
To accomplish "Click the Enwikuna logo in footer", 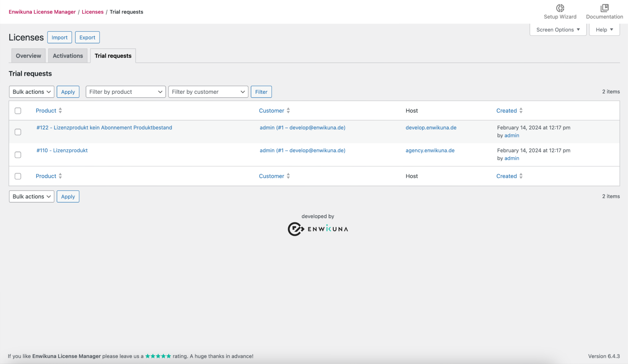I will pos(318,229).
